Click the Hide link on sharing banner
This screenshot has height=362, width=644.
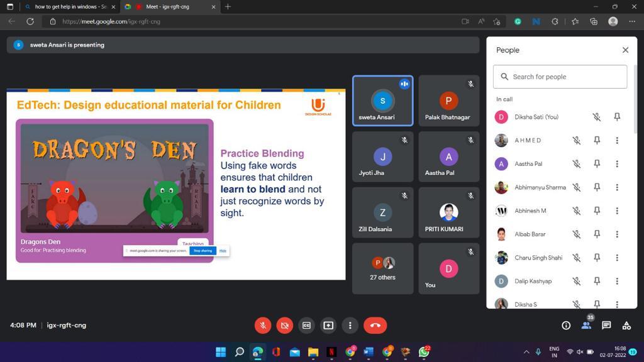pos(223,251)
